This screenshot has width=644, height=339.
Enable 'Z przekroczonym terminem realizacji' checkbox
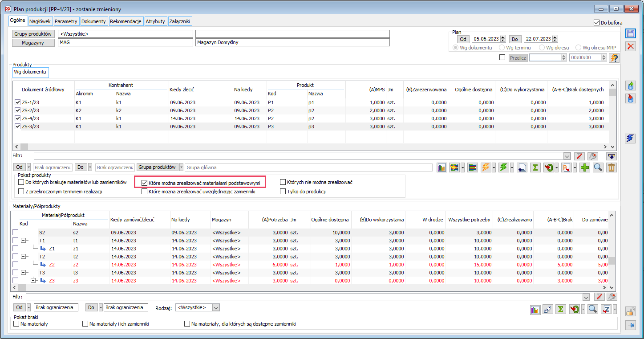click(x=21, y=192)
